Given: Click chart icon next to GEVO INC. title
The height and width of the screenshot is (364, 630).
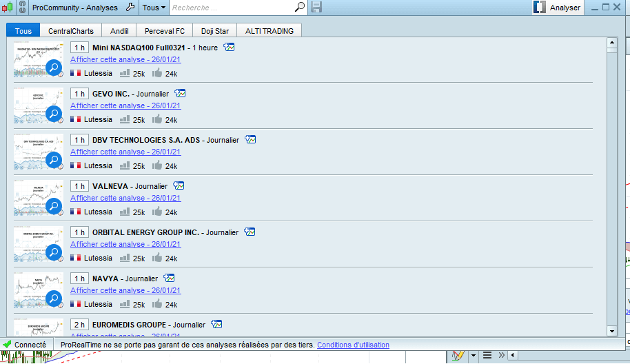Looking at the screenshot, I should [180, 93].
